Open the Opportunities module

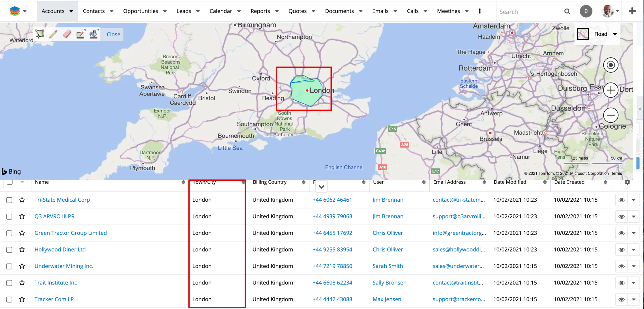pos(141,11)
